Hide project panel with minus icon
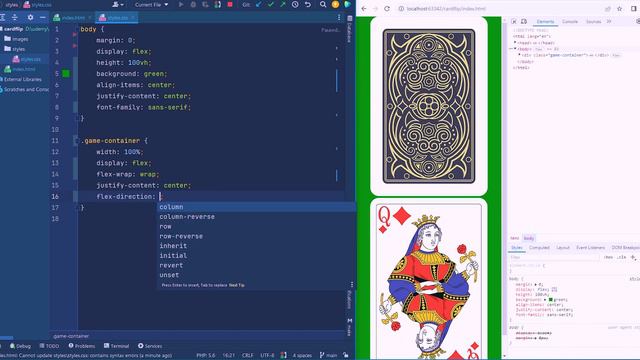 (42, 17)
